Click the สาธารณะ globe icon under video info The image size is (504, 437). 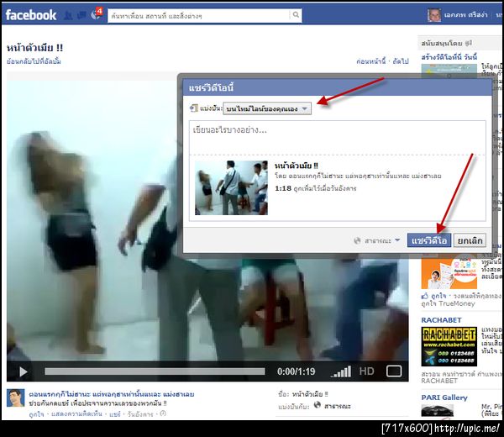point(318,405)
